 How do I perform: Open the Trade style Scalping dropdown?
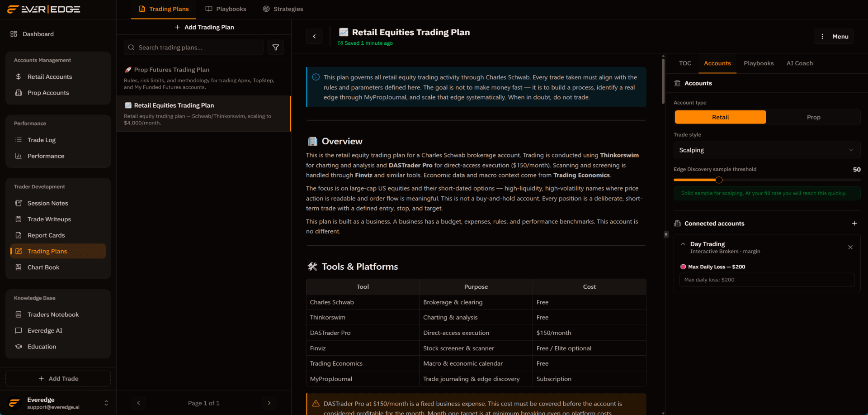[x=767, y=150]
